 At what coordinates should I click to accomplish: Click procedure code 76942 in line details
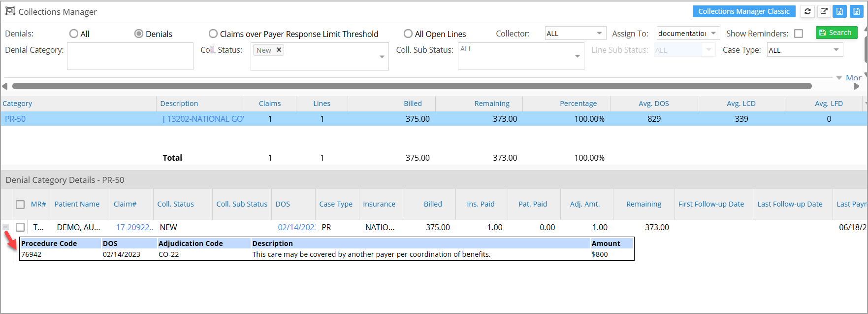pos(31,254)
